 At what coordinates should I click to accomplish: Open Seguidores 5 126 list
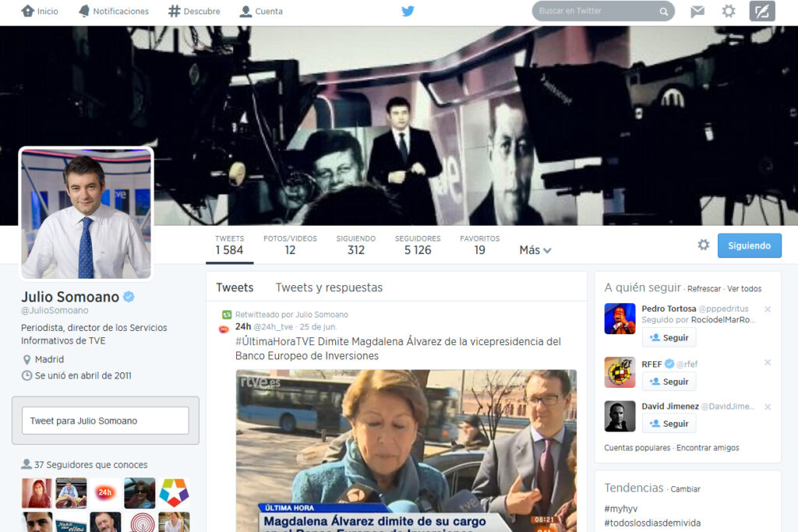click(x=418, y=245)
